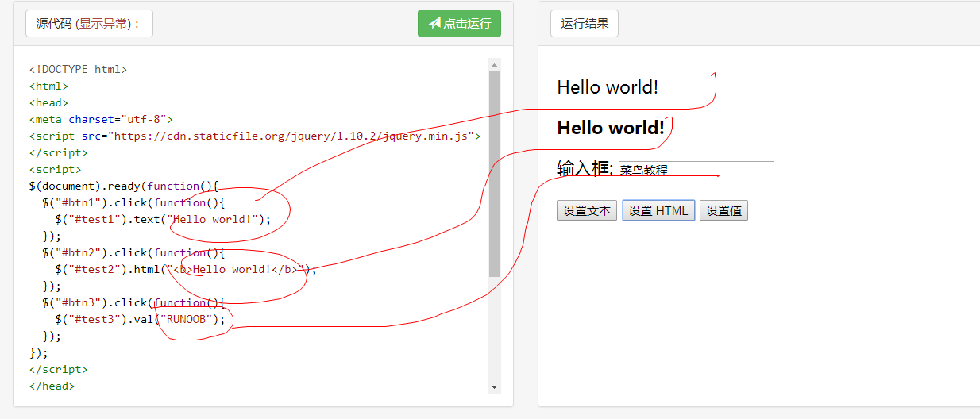Viewport: 980px width, 419px height.
Task: Click the opening <head> tag line
Action: (48, 102)
